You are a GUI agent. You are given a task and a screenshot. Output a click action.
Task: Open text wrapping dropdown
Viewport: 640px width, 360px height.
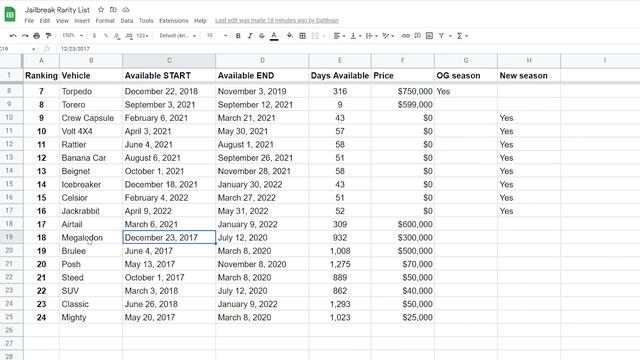371,36
